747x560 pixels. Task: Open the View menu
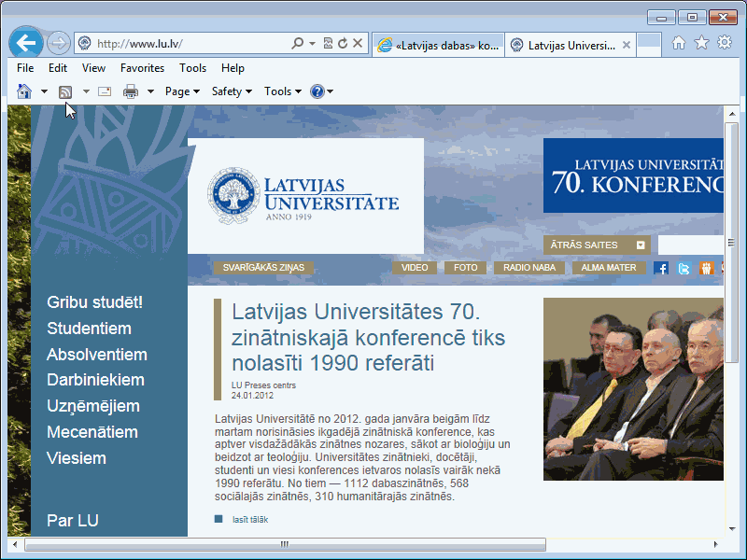coord(93,68)
